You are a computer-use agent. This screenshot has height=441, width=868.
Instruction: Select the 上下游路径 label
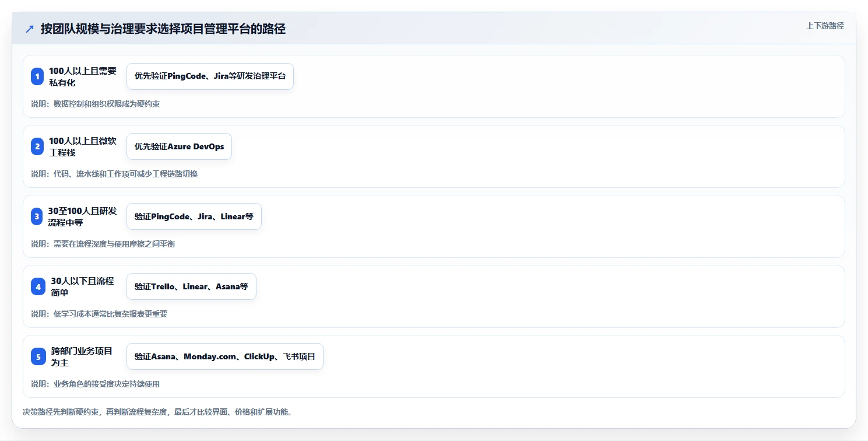[x=825, y=26]
